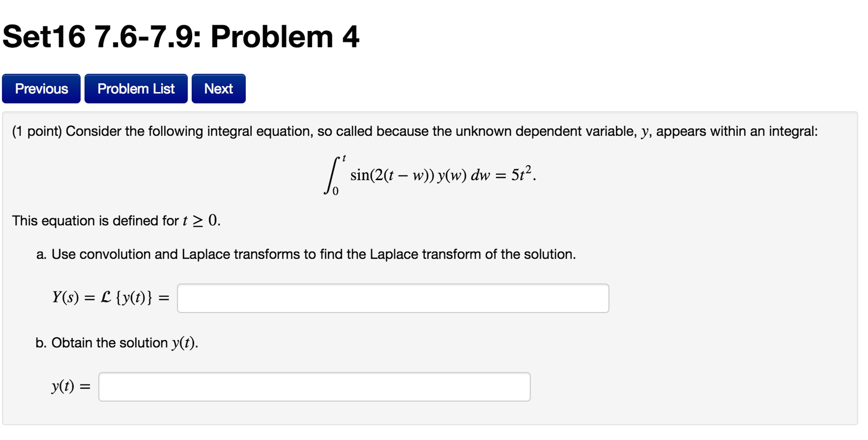
Task: Select the Laplace transform answer box
Action: click(x=392, y=297)
